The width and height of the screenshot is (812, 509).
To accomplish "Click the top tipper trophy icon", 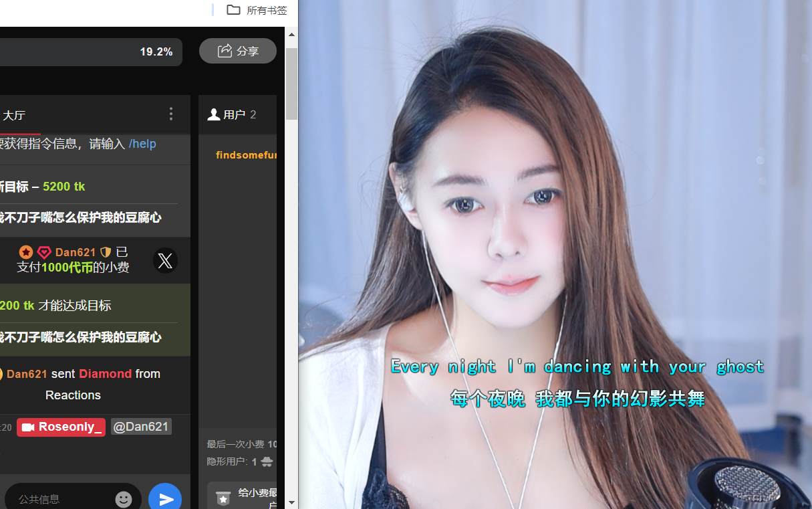I will click(x=223, y=498).
